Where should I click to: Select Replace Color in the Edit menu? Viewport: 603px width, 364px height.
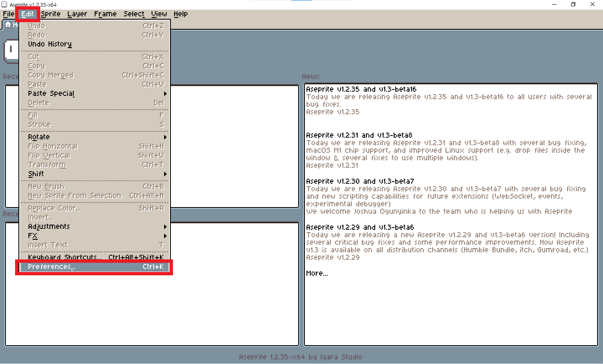tap(95, 208)
